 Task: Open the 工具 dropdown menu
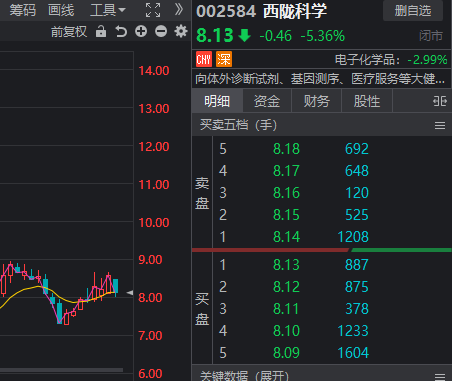coord(107,10)
